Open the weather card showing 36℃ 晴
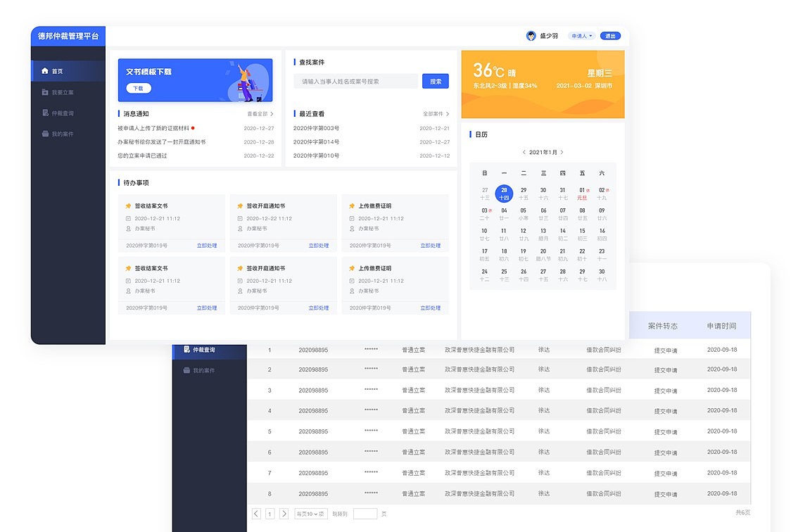Viewport: 798px width, 532px height. click(x=543, y=84)
